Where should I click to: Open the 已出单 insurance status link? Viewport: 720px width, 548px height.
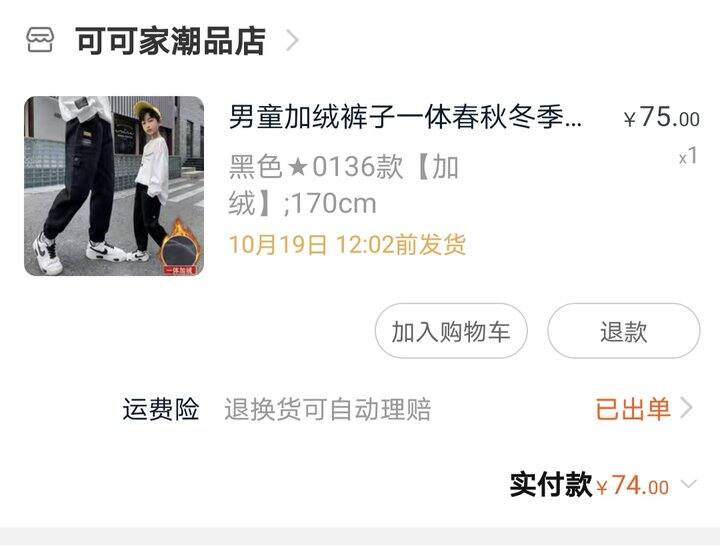(x=633, y=408)
